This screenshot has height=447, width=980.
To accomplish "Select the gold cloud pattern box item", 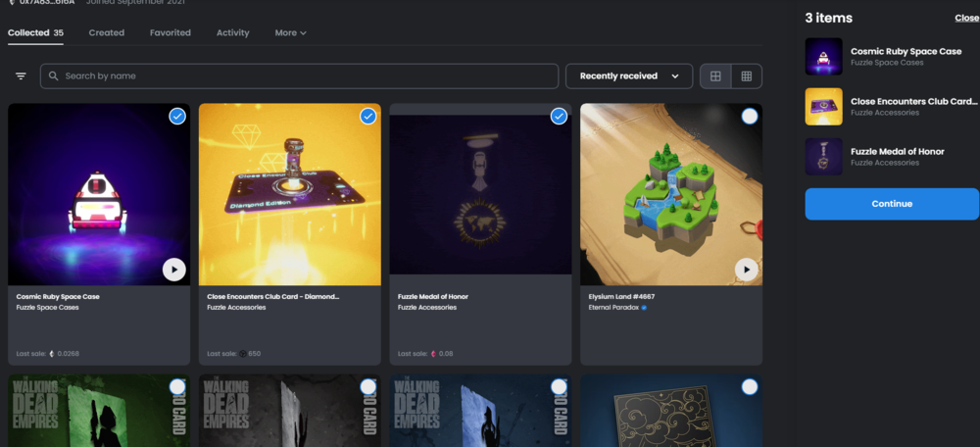I will coord(750,387).
